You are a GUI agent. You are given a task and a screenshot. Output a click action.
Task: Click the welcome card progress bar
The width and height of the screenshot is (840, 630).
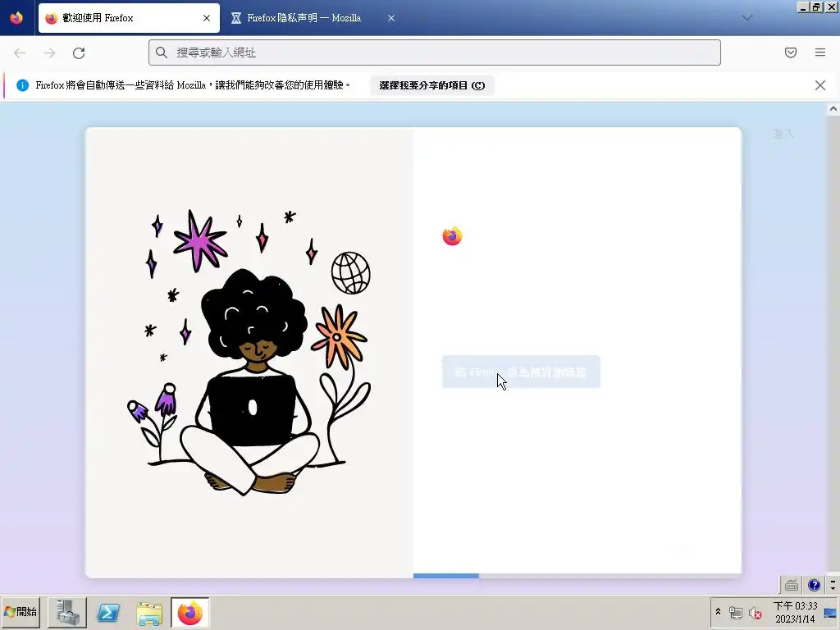coord(577,576)
